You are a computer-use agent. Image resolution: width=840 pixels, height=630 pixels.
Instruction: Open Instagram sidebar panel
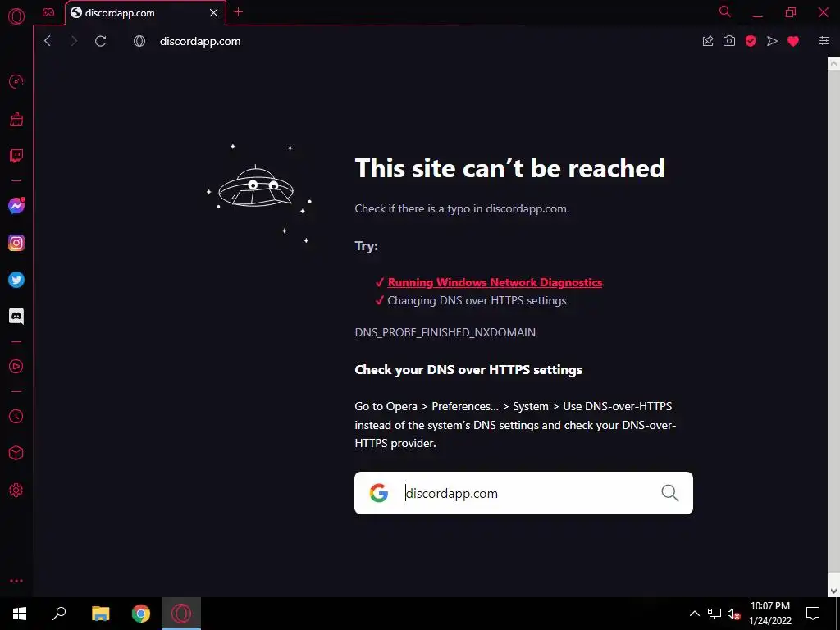(16, 243)
